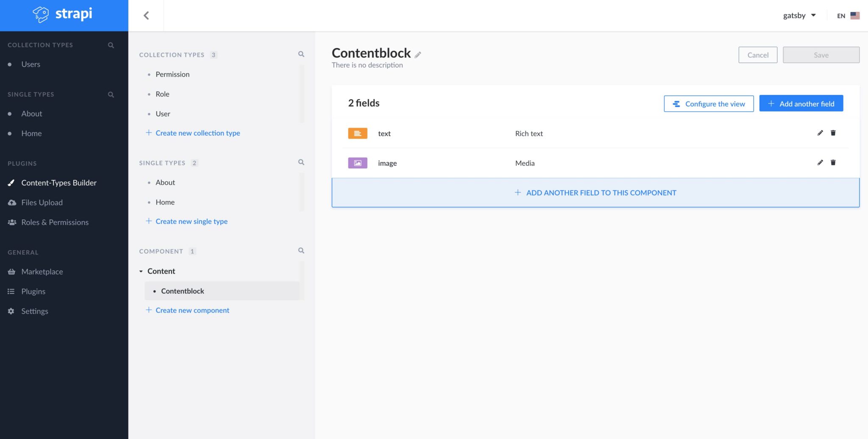Click the orange Rich text field icon
Image resolution: width=868 pixels, height=439 pixels.
pyautogui.click(x=357, y=133)
